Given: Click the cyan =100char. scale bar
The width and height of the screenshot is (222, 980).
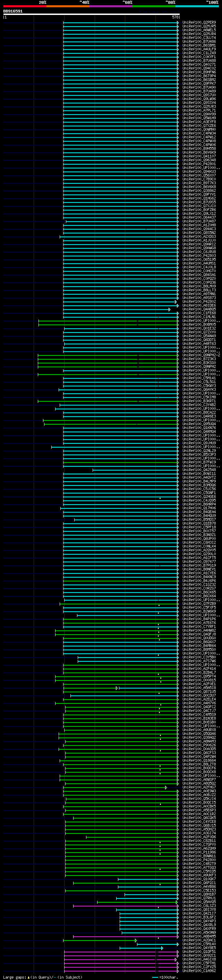Looking at the screenshot, I should click(x=155, y=977).
